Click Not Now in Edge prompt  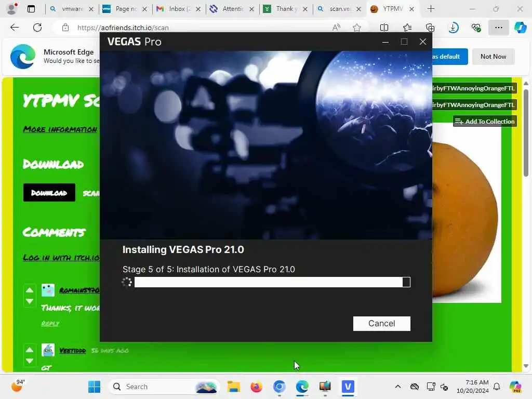coord(493,57)
